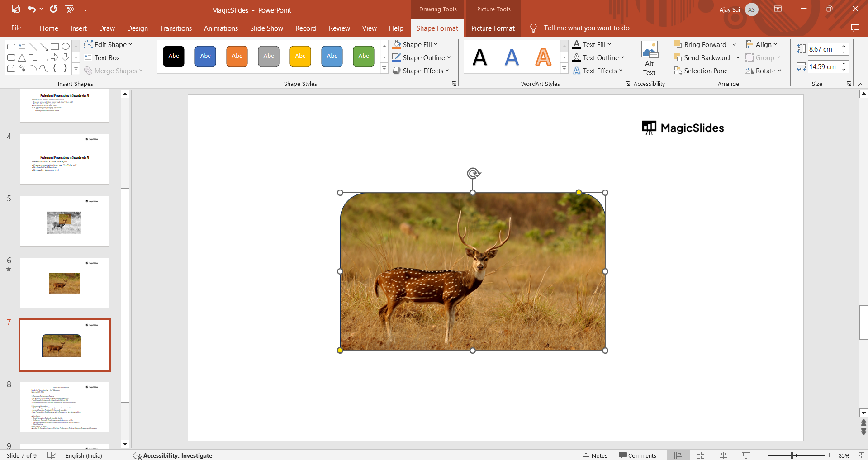Screen dimensions: 868x460
Task: Toggle the Notes pane in status bar
Action: click(x=595, y=455)
